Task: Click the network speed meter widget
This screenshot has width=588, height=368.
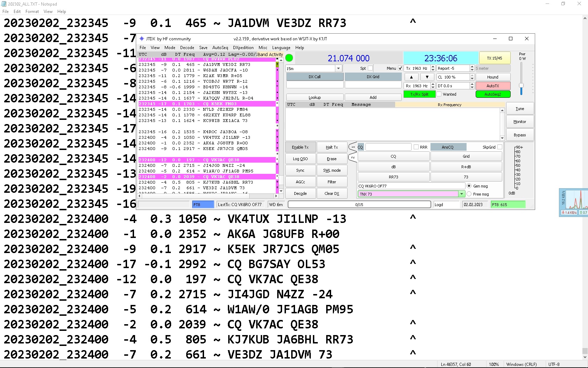Action: [x=574, y=203]
